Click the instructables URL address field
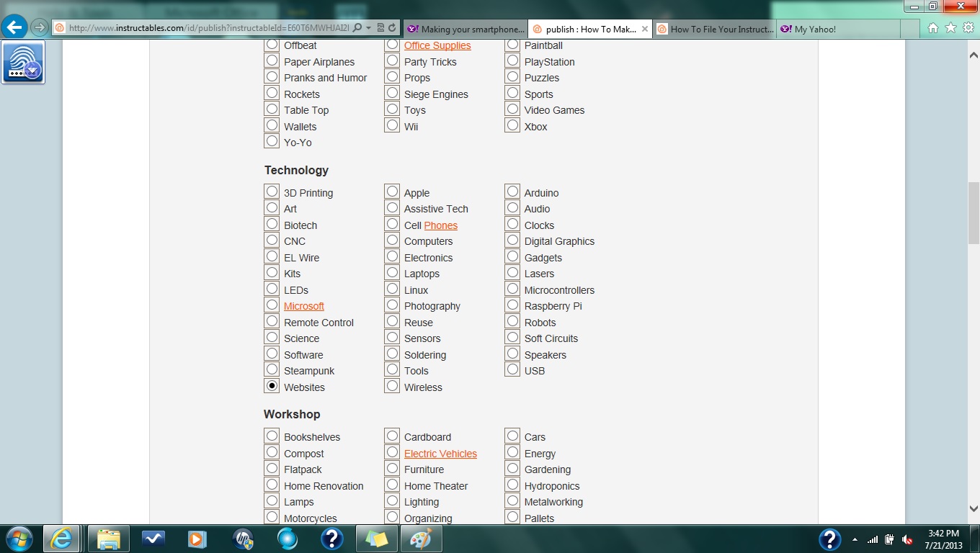This screenshot has width=980, height=553. [x=209, y=28]
